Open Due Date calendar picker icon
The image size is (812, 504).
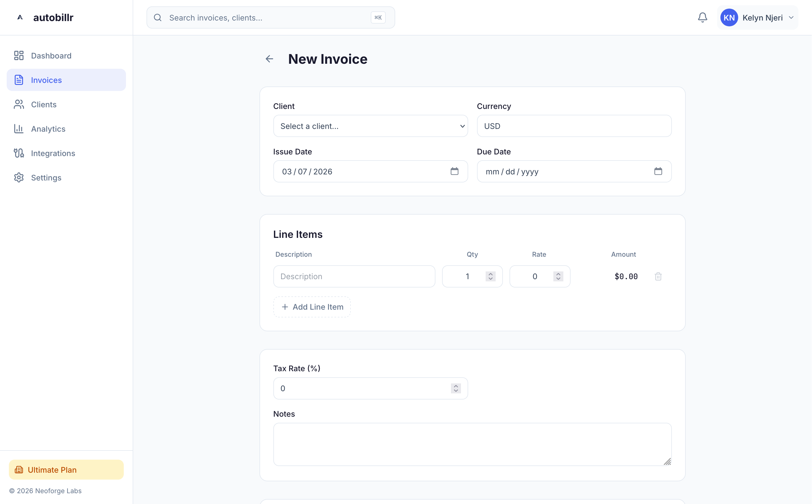pyautogui.click(x=658, y=171)
